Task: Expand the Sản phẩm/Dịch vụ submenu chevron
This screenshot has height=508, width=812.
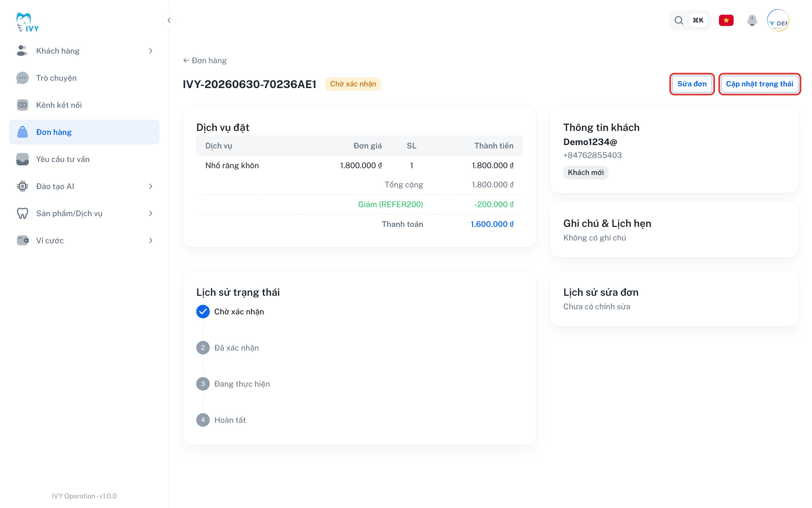Action: pos(151,213)
